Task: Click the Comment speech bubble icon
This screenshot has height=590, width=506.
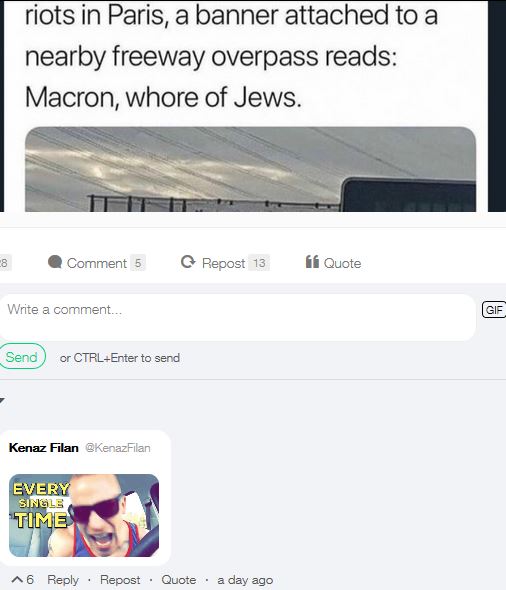Action: [x=55, y=262]
